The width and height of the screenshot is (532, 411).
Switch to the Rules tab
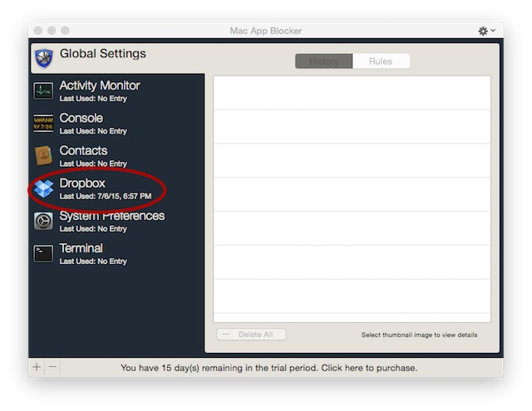381,61
